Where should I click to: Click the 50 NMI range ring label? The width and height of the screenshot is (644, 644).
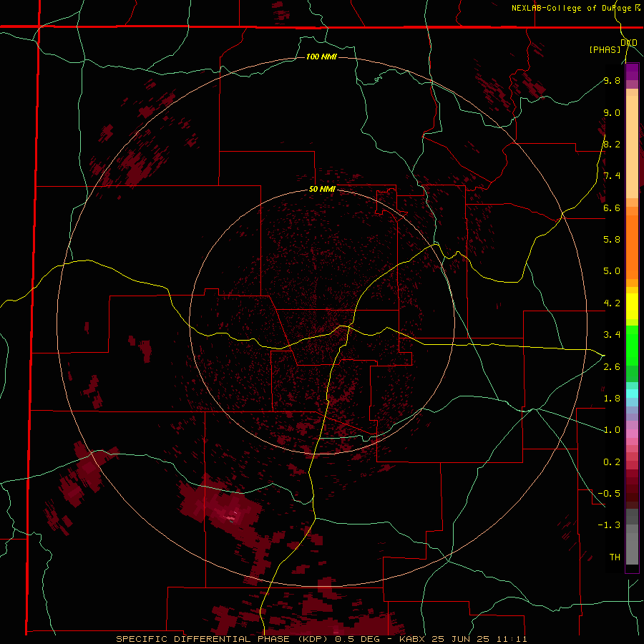point(322,190)
